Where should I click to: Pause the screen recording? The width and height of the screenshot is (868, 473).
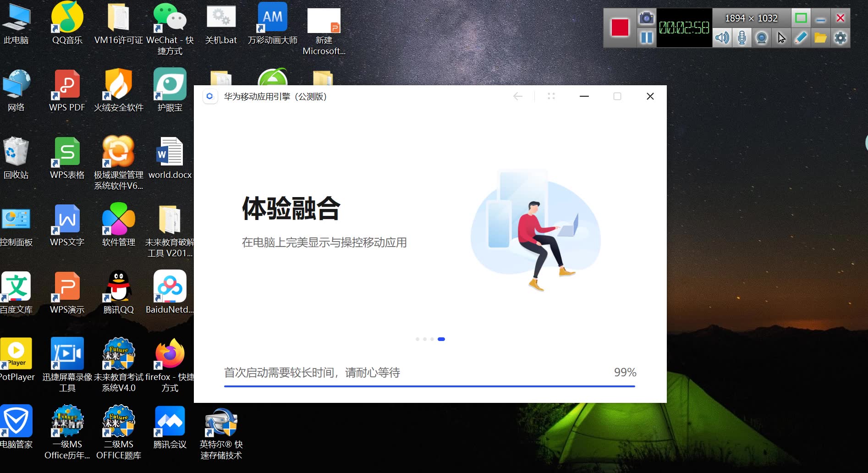[646, 38]
